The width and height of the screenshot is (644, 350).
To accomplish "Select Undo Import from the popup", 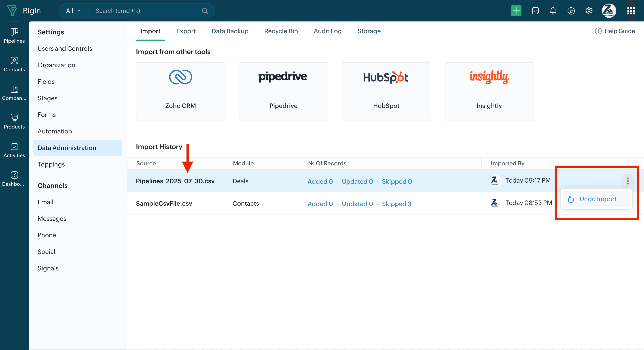I will coord(598,199).
